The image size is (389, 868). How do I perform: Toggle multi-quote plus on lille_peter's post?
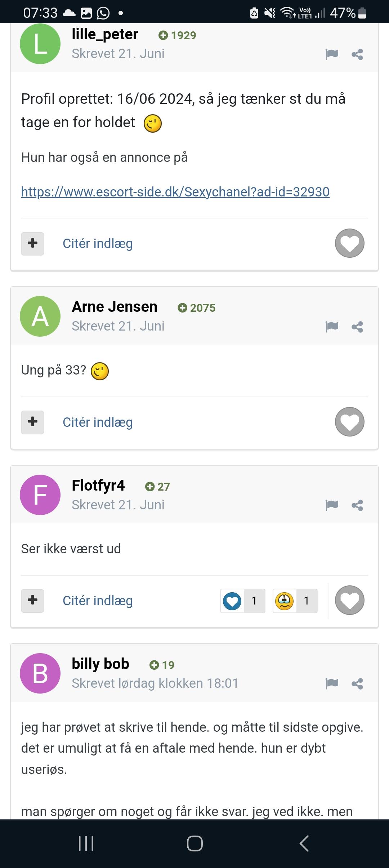[x=32, y=244]
